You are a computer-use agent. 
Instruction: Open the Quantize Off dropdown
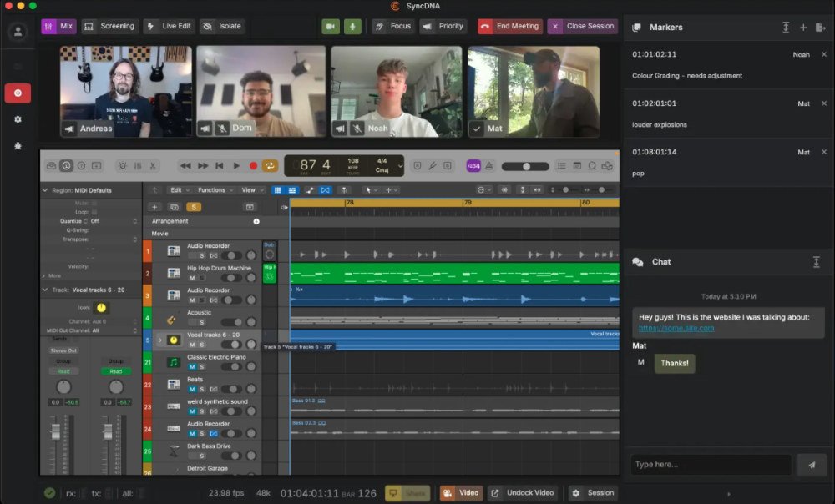[113, 221]
